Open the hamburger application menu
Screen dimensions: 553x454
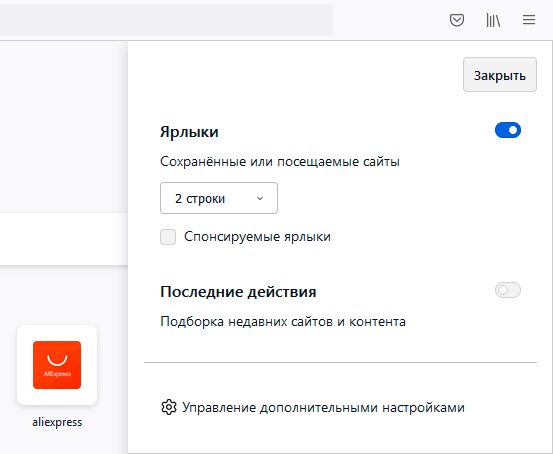point(529,20)
